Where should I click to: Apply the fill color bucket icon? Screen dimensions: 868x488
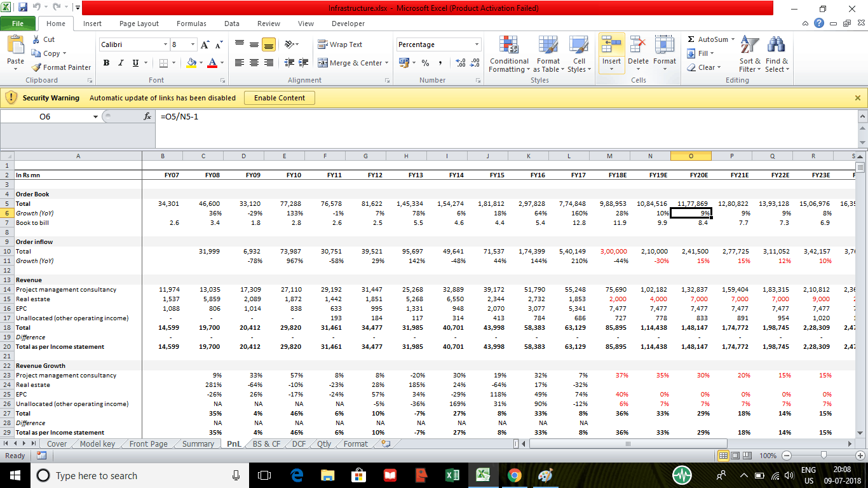pyautogui.click(x=191, y=63)
